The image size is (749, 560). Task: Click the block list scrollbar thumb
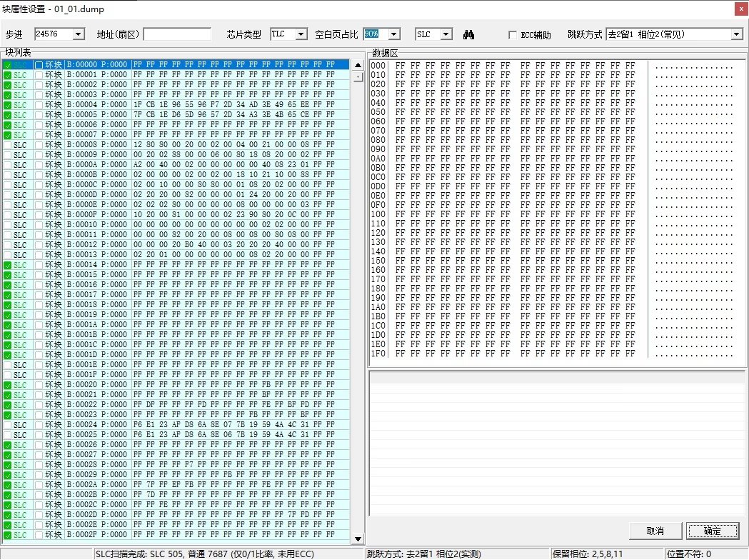click(x=358, y=76)
